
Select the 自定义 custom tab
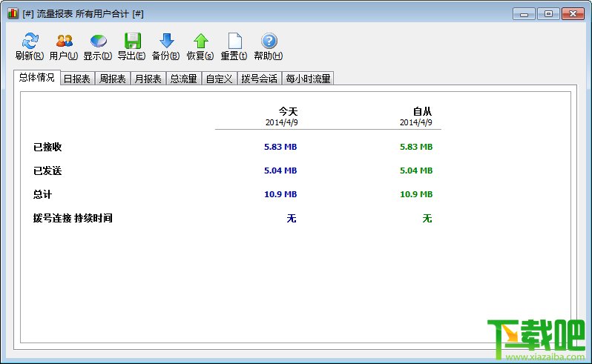point(219,79)
